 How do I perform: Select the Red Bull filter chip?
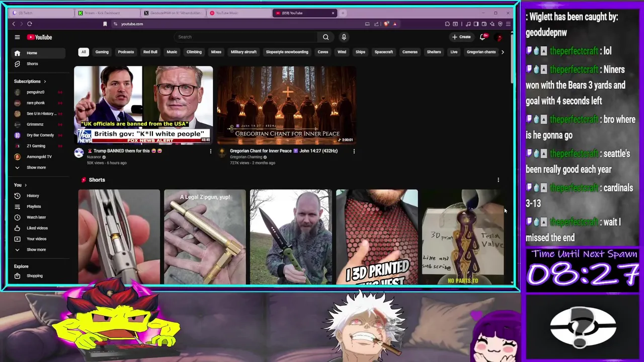pos(150,52)
